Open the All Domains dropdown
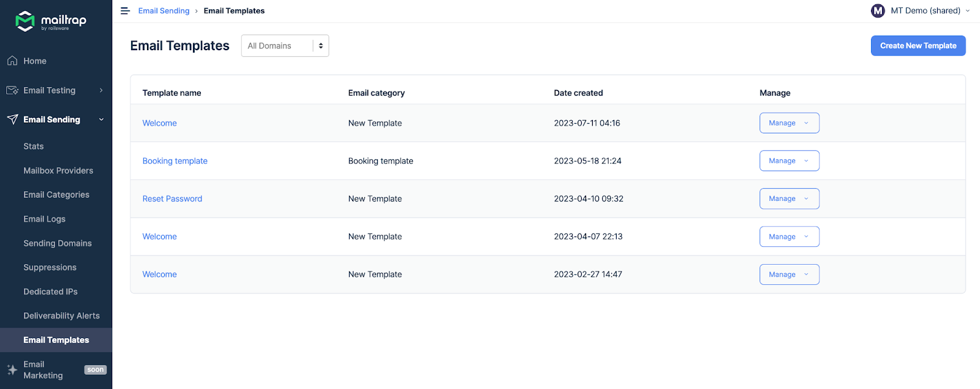The height and width of the screenshot is (389, 980). pos(285,46)
